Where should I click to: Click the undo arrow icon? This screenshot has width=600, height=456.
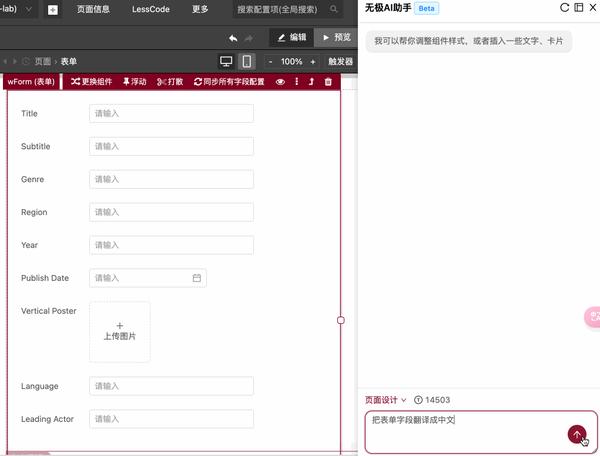[233, 38]
